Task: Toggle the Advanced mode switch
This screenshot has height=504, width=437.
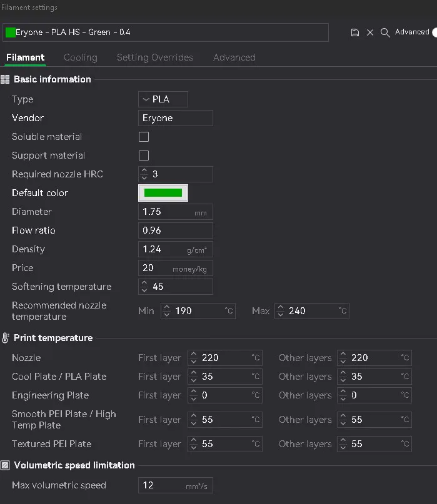Action: (433, 32)
